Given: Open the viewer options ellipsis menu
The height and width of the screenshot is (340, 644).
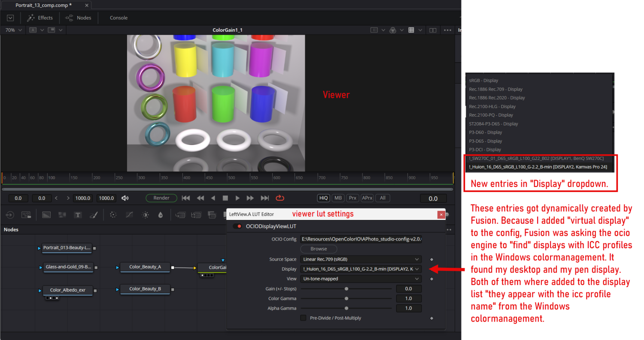Looking at the screenshot, I should pyautogui.click(x=447, y=30).
